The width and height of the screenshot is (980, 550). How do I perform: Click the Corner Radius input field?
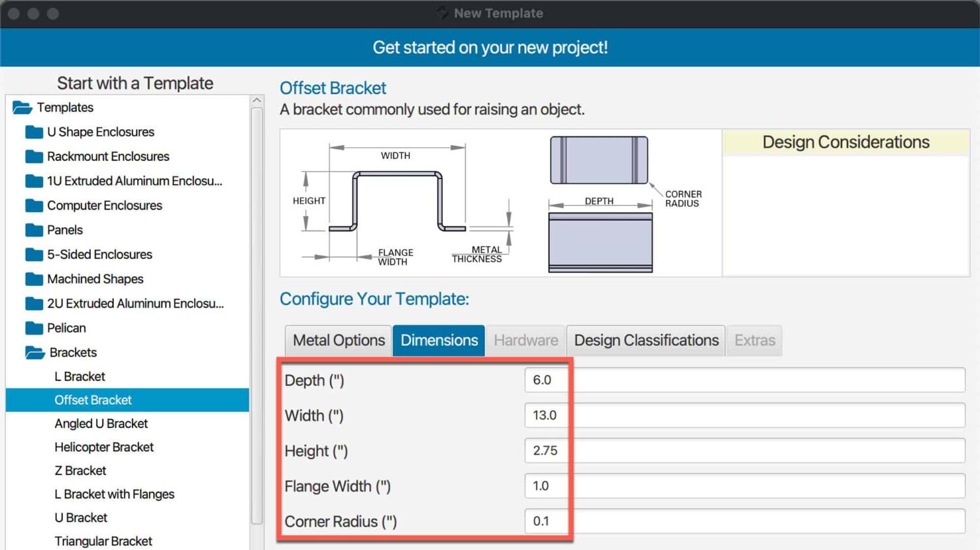744,521
